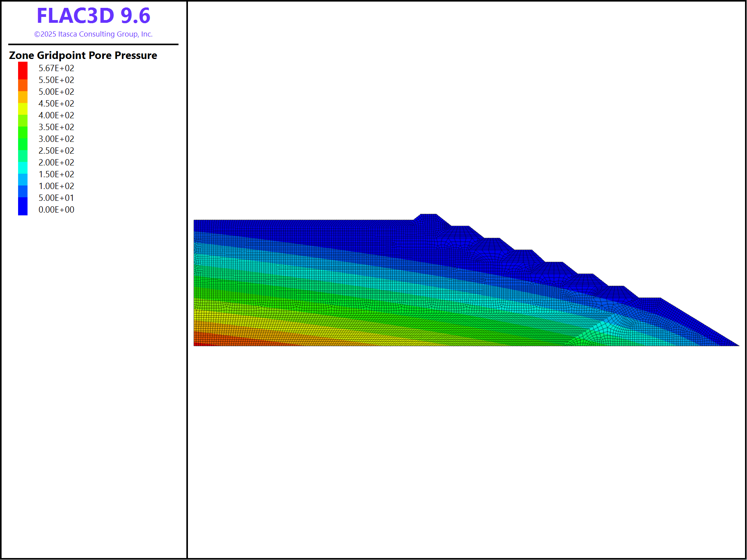
Task: Click the 4.00E+02 legend label
Action: point(56,116)
